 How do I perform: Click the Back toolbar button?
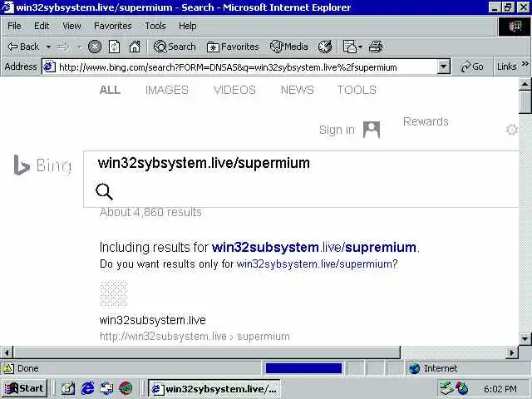coord(23,47)
